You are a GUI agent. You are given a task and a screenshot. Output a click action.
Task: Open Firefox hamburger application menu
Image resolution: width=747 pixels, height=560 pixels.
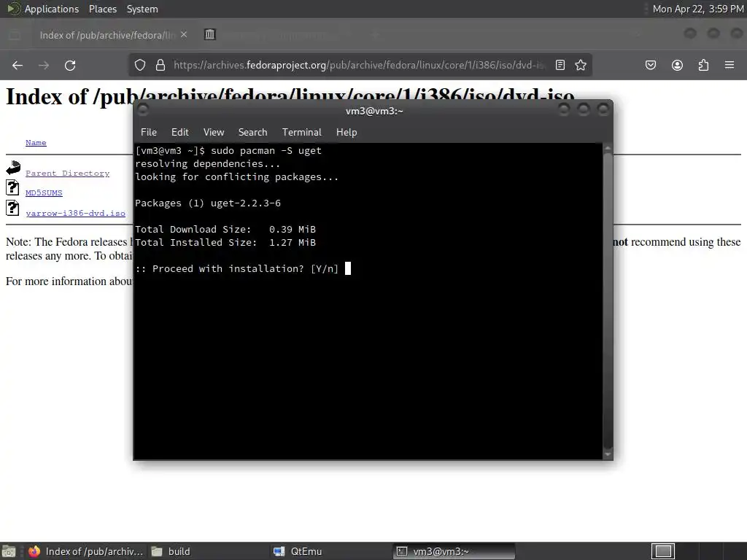729,65
